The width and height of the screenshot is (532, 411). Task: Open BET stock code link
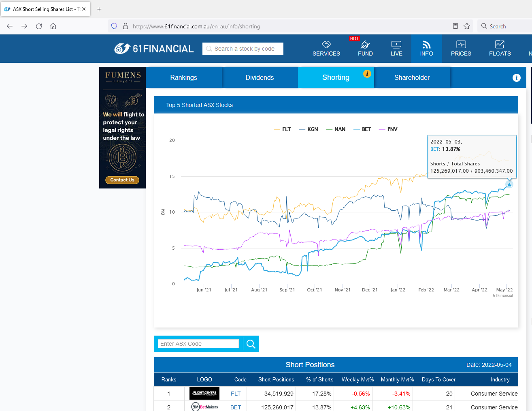click(236, 407)
